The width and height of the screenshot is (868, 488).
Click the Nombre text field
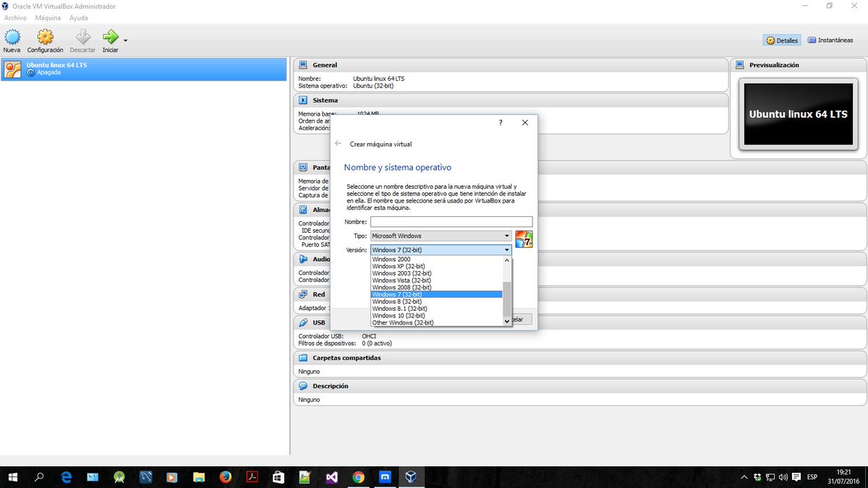tap(451, 222)
